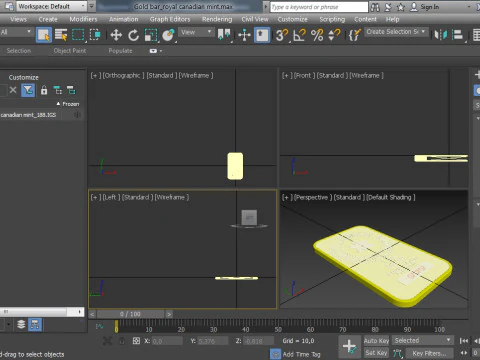Open the Animation menu
The image size is (480, 360).
(123, 19)
